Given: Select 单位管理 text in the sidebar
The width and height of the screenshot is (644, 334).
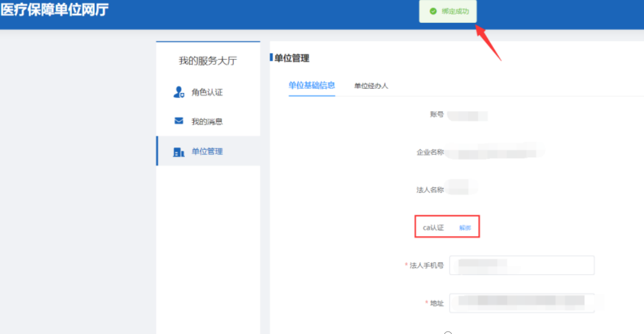Looking at the screenshot, I should (207, 151).
